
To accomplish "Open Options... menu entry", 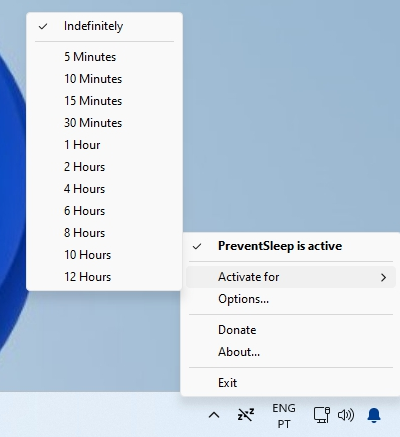I will coord(291,299).
